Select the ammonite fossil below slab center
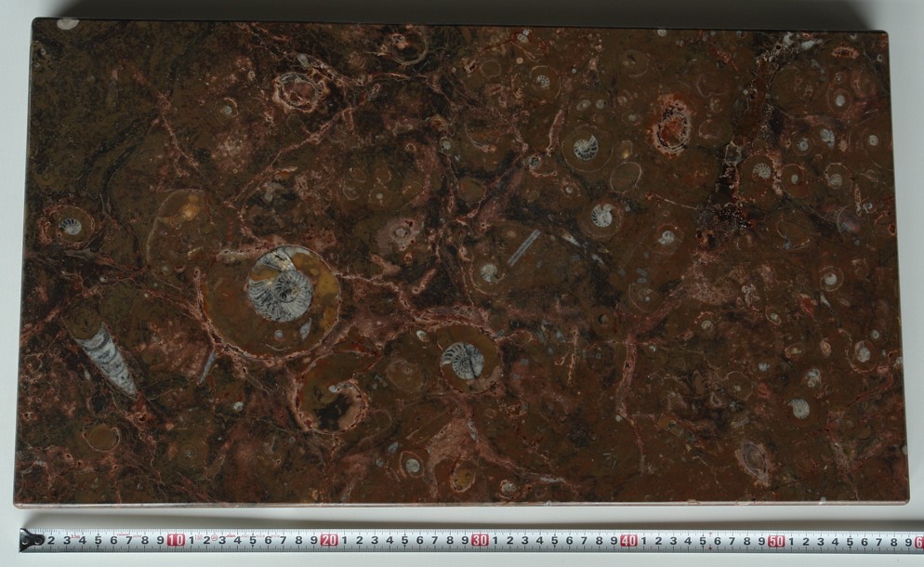This screenshot has height=567, width=924. click(462, 360)
